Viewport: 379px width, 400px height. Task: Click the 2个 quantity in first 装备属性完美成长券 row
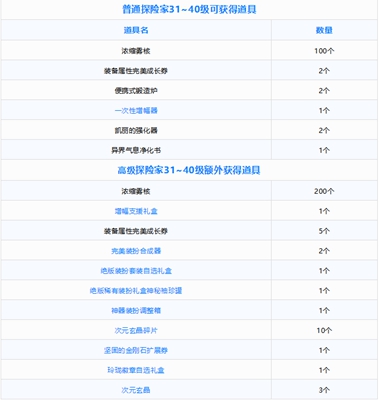pyautogui.click(x=324, y=71)
